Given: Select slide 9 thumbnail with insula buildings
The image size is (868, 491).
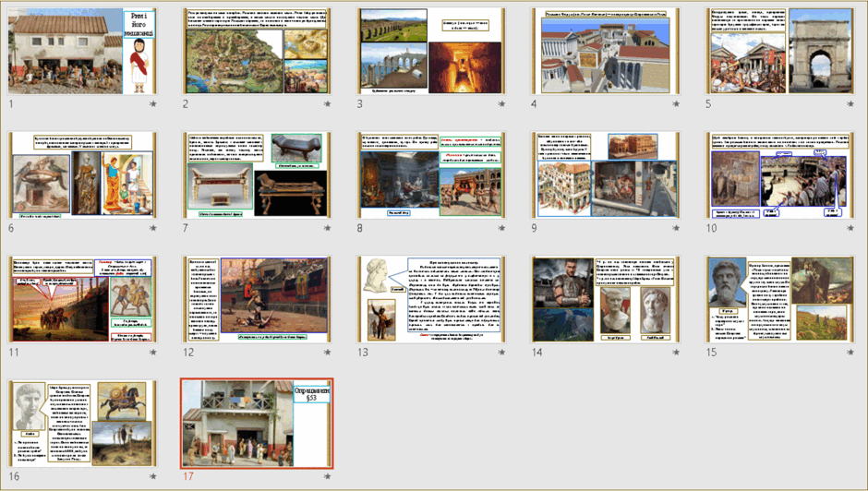Looking at the screenshot, I should click(606, 175).
